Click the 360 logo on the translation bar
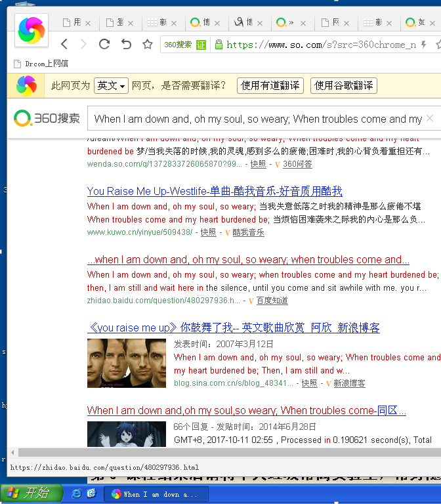 26,85
